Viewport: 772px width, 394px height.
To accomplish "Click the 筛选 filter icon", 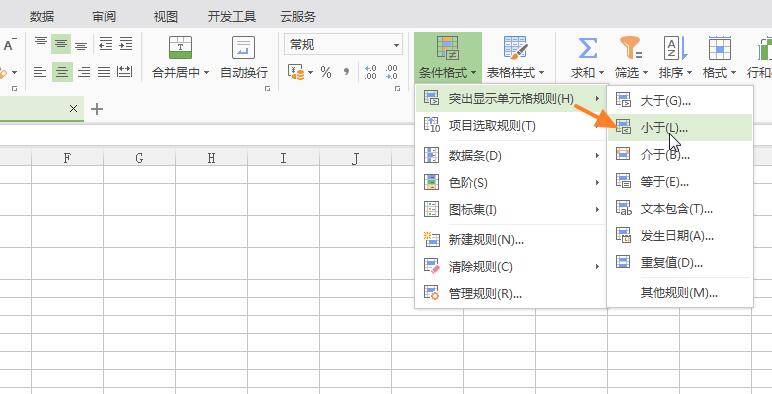I will [x=630, y=48].
